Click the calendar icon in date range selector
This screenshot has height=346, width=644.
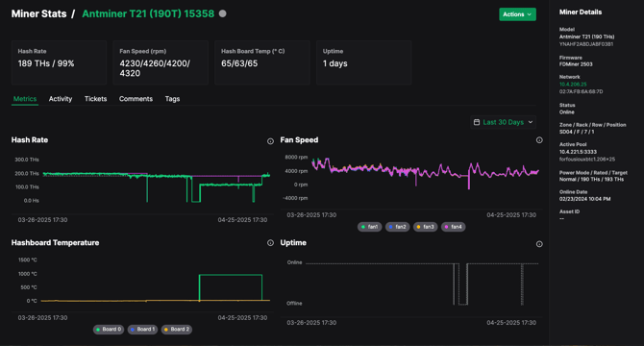coord(477,122)
